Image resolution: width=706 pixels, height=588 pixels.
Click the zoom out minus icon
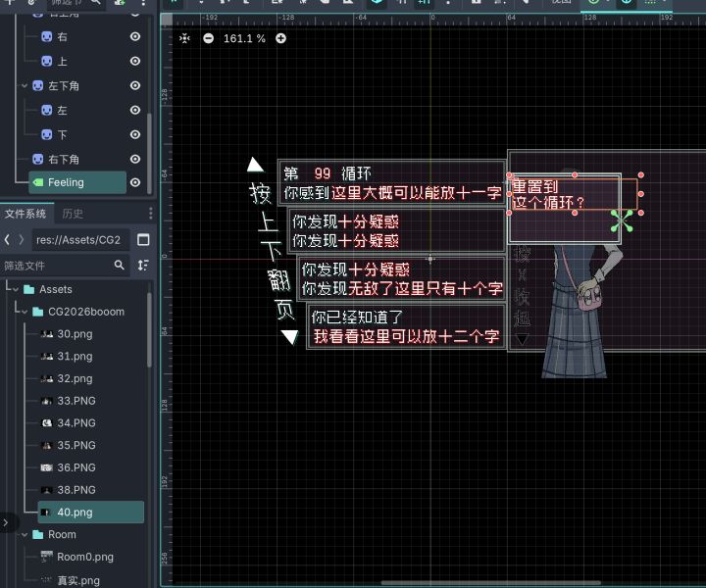point(208,38)
